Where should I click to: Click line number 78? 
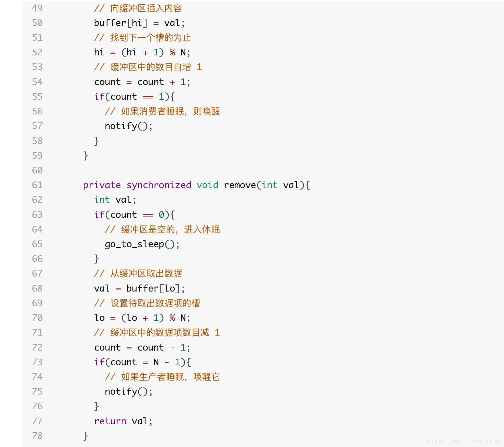(37, 436)
